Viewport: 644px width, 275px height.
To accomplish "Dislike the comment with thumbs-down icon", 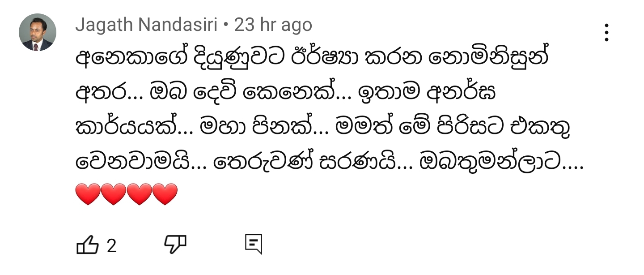I will click(175, 245).
